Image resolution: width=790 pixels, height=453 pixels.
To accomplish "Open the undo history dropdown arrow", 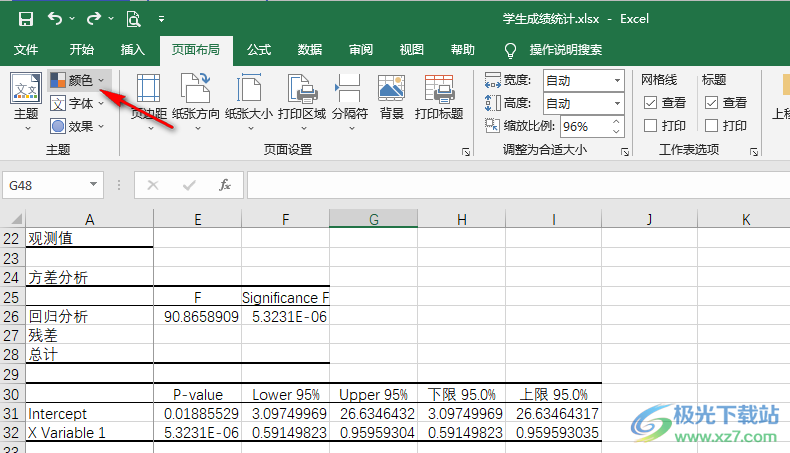I will [72, 19].
